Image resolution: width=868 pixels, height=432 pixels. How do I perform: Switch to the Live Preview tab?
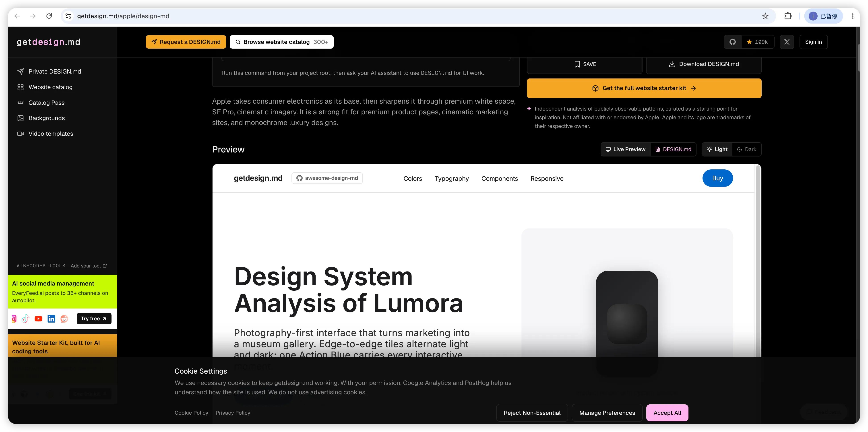pyautogui.click(x=625, y=150)
